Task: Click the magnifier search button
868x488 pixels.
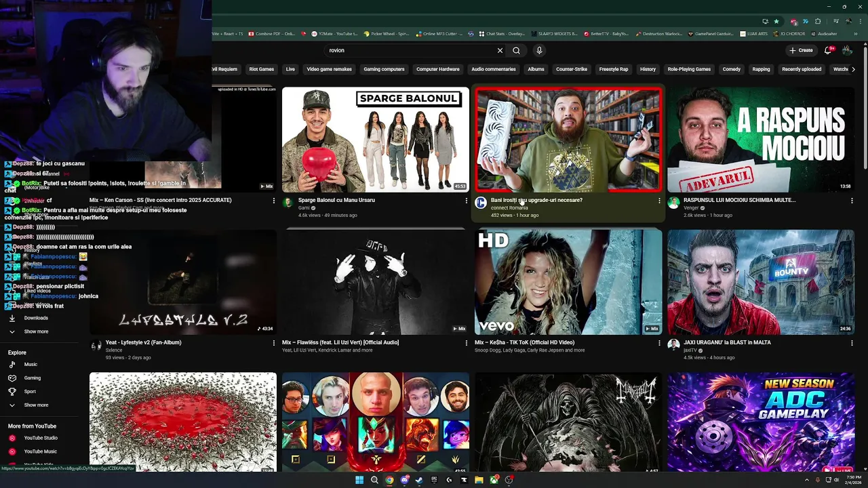Action: [x=516, y=50]
